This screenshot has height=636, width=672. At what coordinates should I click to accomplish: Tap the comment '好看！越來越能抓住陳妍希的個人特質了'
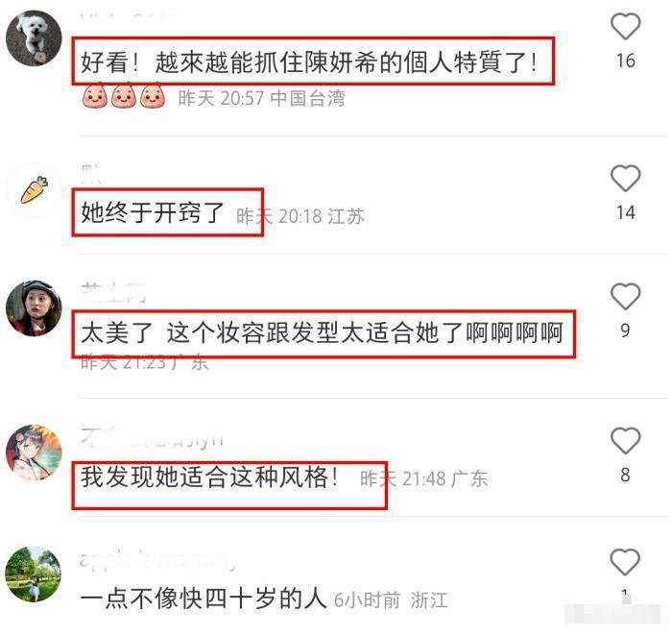pyautogui.click(x=308, y=62)
